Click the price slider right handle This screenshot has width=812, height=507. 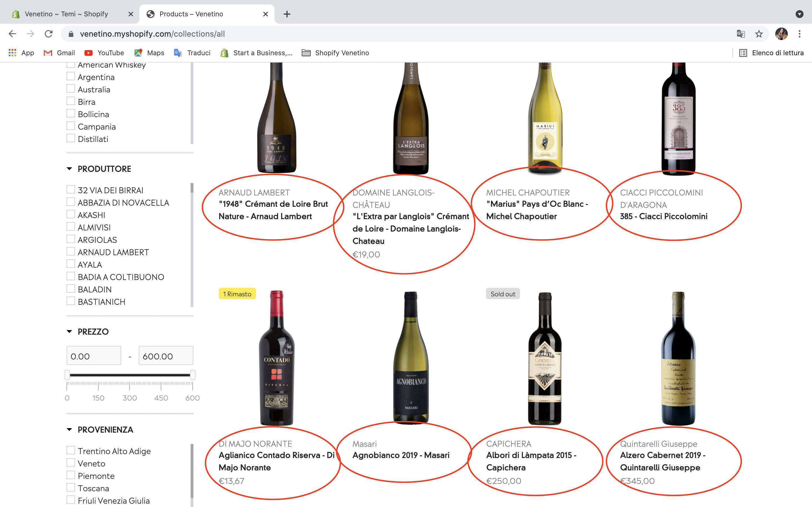pos(193,375)
